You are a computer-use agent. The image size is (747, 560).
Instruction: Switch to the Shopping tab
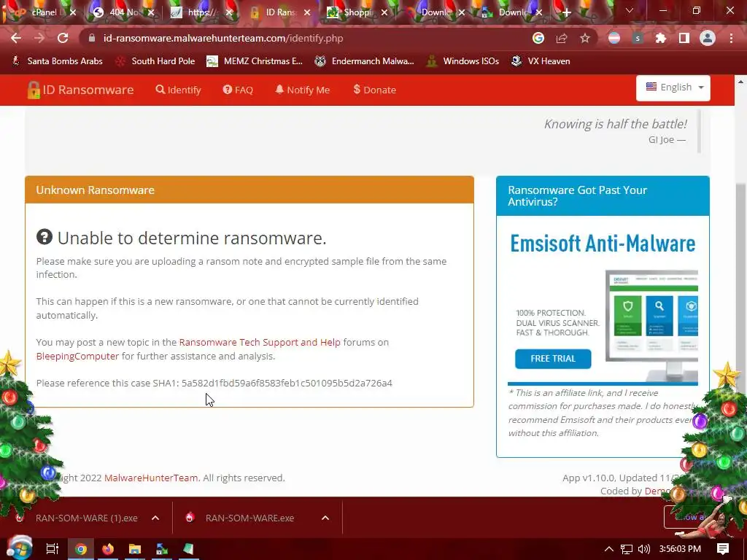357,12
